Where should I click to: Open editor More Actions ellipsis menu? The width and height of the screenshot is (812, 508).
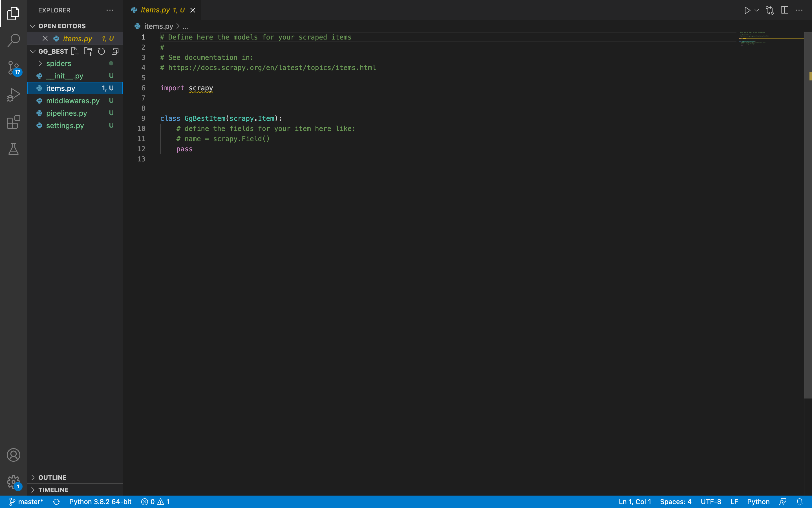[x=799, y=10]
